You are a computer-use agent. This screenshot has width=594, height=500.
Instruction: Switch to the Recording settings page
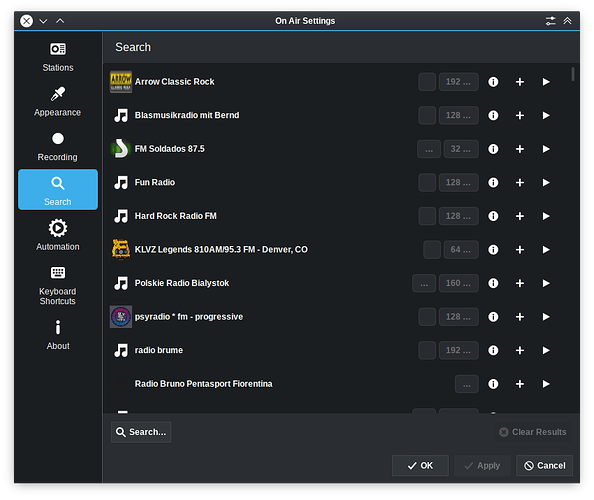point(58,146)
